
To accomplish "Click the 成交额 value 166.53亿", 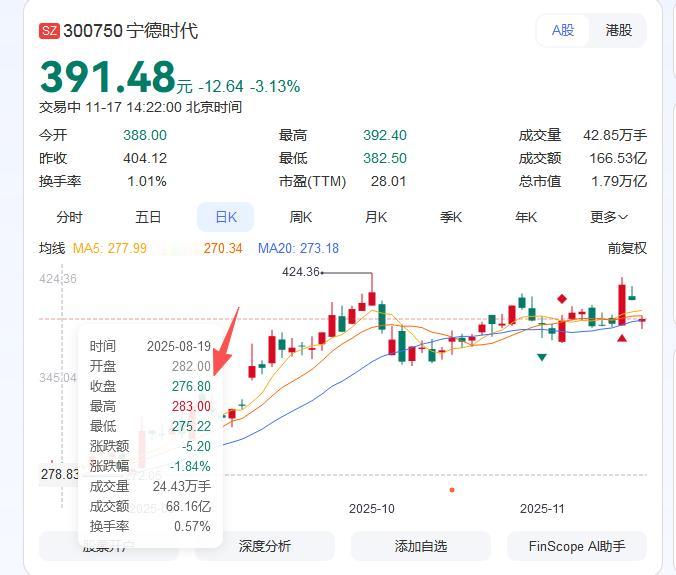I will click(618, 158).
